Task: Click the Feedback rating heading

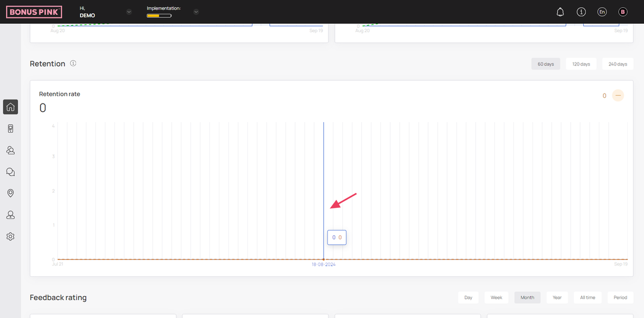Action: coord(58,298)
